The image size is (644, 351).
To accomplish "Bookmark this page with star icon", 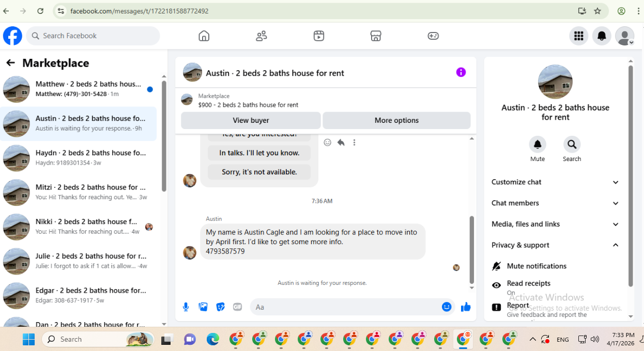I will pos(597,11).
